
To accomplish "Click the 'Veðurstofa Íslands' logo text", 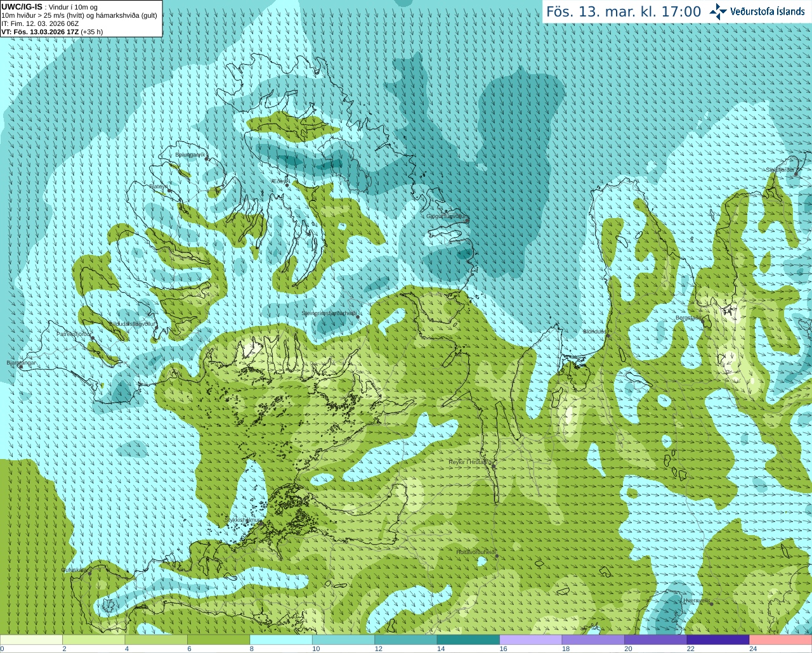I will (x=768, y=11).
